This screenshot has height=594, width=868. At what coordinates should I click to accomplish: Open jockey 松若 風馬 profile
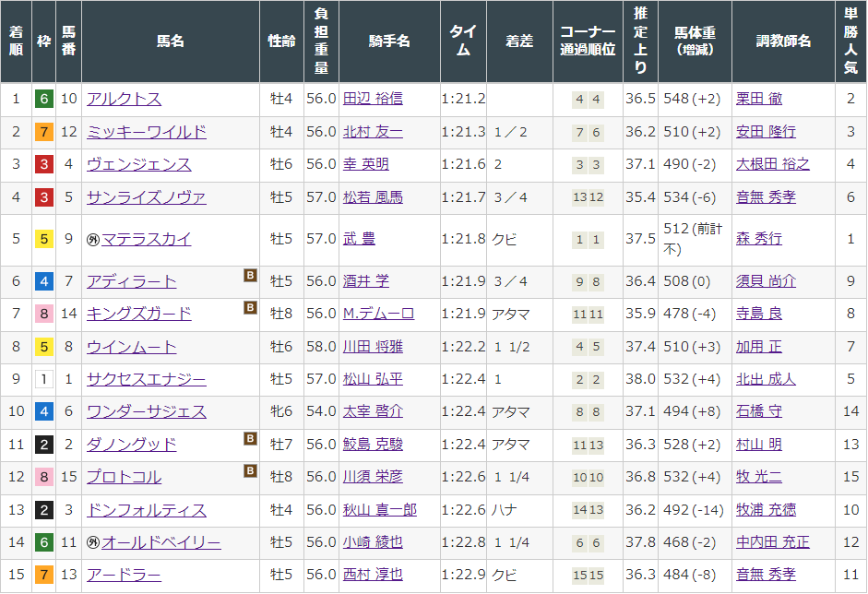tap(373, 197)
